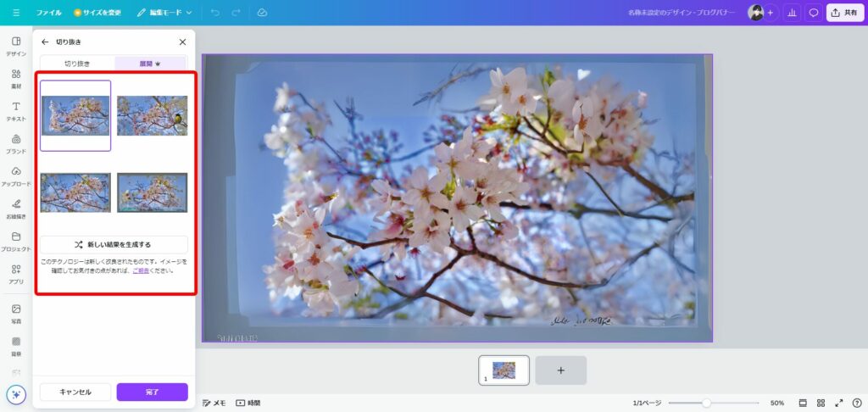Open the 編集モード dropdown
This screenshot has width=868, height=412.
[x=164, y=12]
